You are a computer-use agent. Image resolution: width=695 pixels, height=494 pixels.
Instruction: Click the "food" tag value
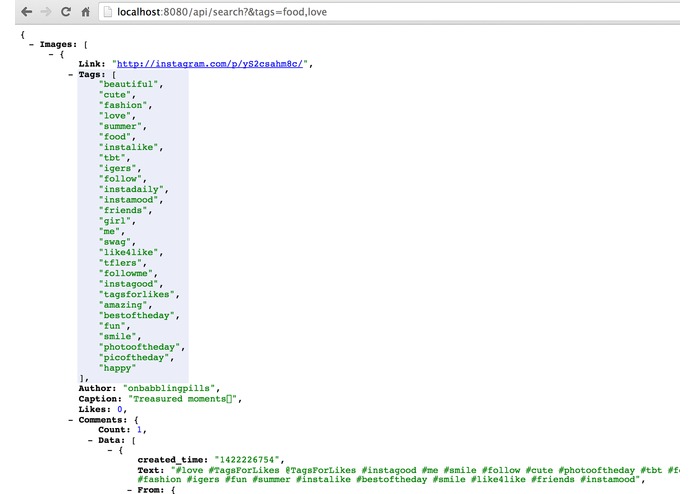[115, 136]
